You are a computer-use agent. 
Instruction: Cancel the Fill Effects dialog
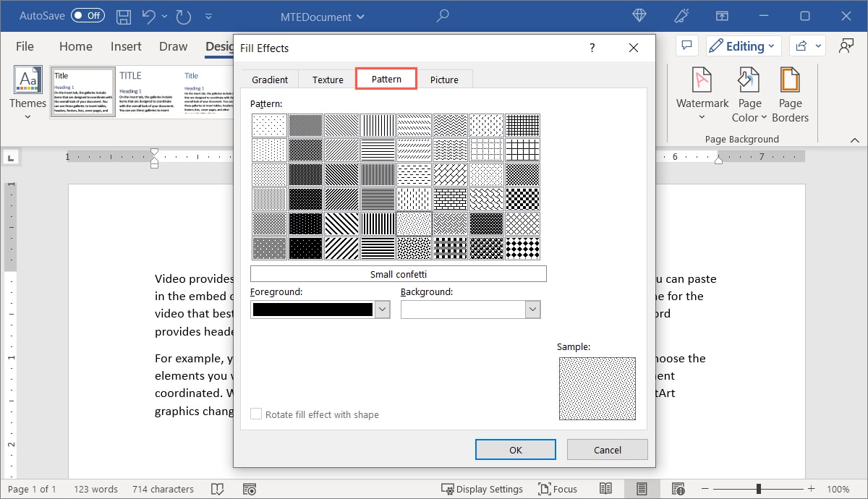(607, 449)
